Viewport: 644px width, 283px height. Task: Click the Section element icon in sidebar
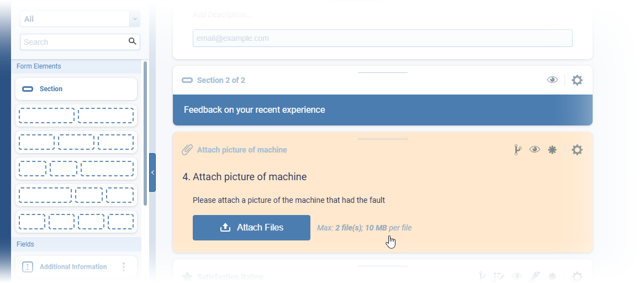tap(28, 89)
